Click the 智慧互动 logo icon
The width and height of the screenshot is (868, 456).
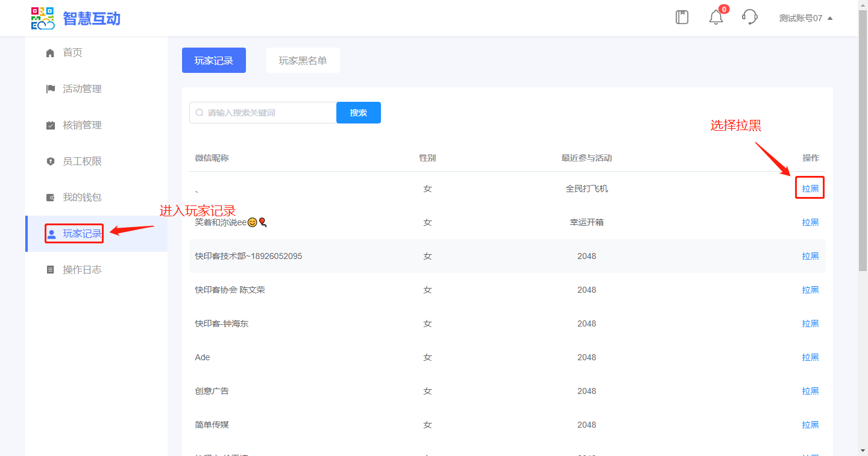click(x=43, y=18)
